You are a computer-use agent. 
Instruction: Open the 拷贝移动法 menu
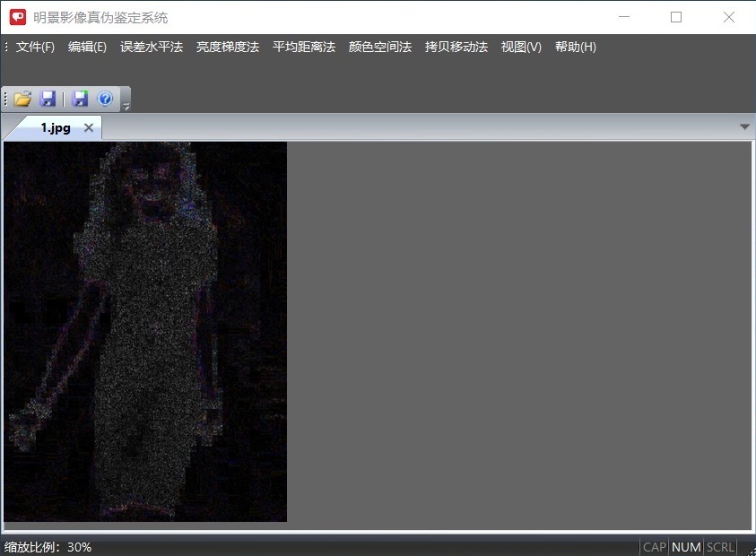pyautogui.click(x=456, y=47)
